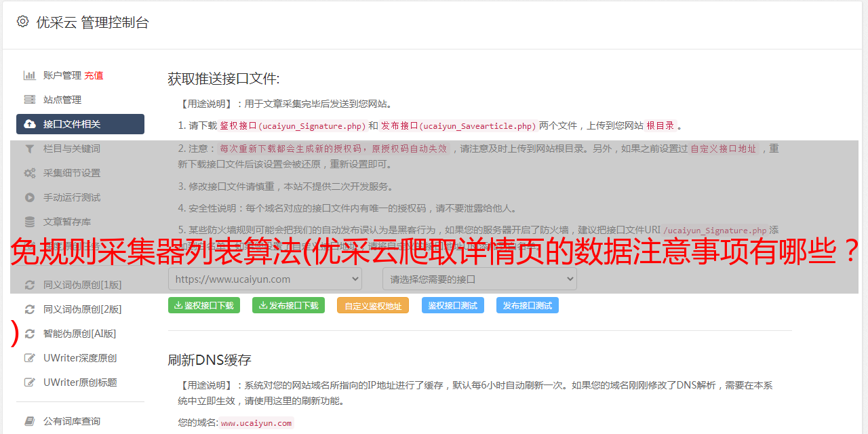Click the 发布接口(ucaiyun_Savearticle.php) code text
The width and height of the screenshot is (868, 434).
(458, 126)
